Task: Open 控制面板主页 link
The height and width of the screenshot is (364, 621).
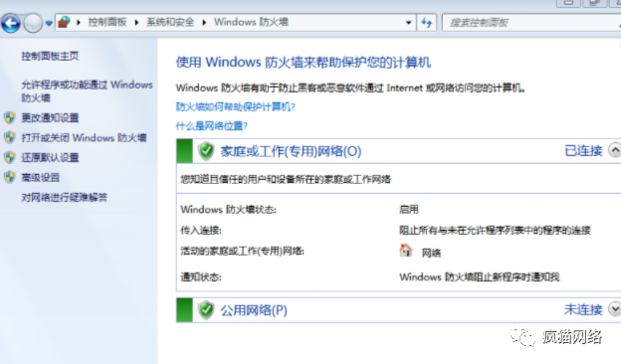Action: (50, 56)
